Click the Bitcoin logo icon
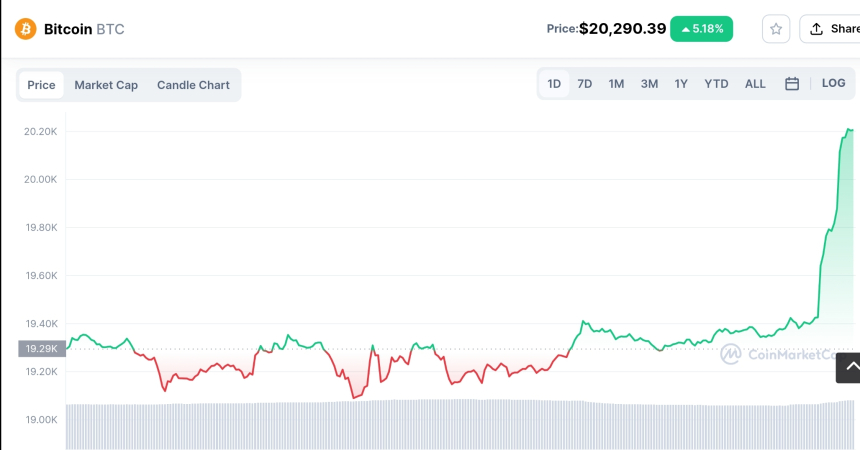This screenshot has height=450, width=860. pyautogui.click(x=25, y=29)
